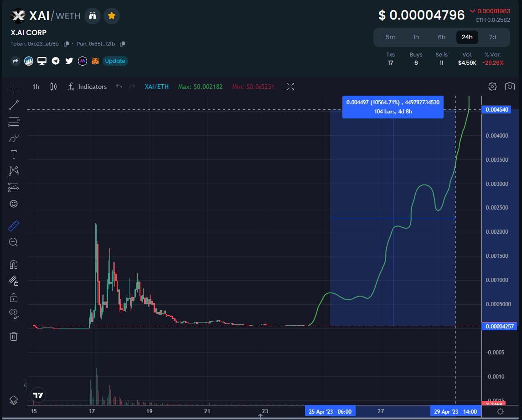Open the emoji icons tool
The width and height of the screenshot is (522, 420).
tap(14, 204)
